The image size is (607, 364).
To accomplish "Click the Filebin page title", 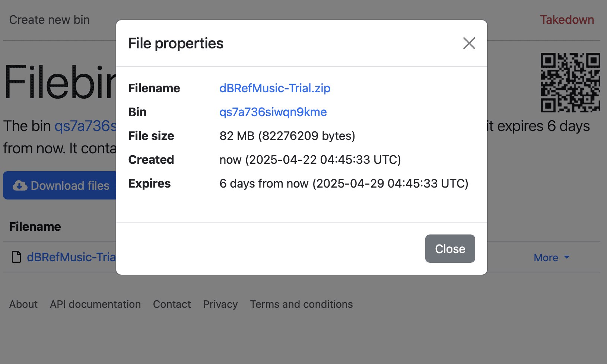I will 60,83.
